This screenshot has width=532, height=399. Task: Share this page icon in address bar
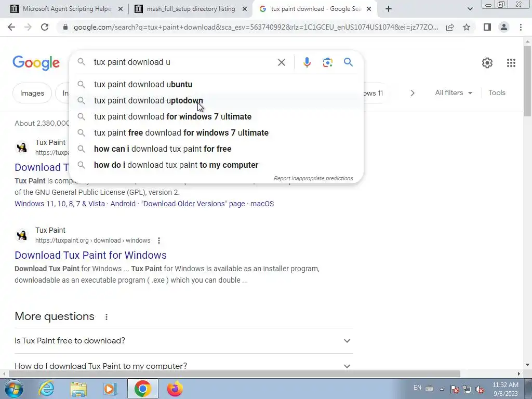450,27
